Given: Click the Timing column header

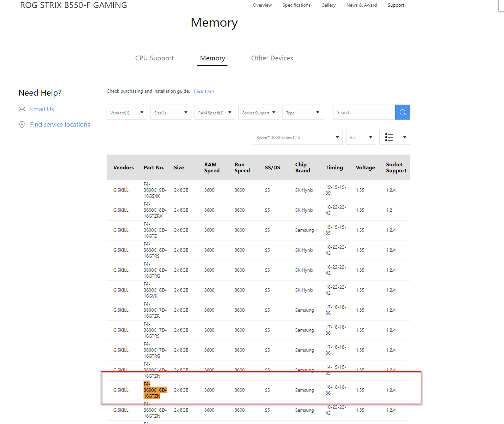Looking at the screenshot, I should [334, 167].
